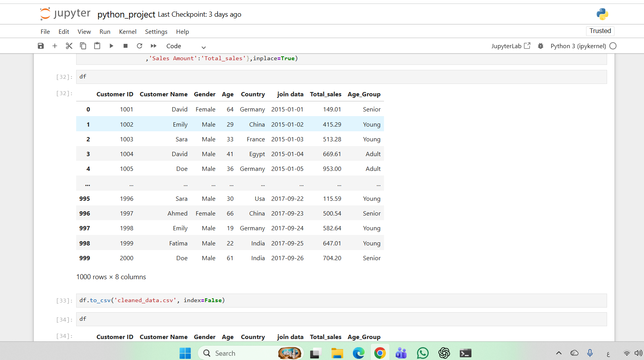
Task: Open the Settings menu
Action: [x=156, y=32]
